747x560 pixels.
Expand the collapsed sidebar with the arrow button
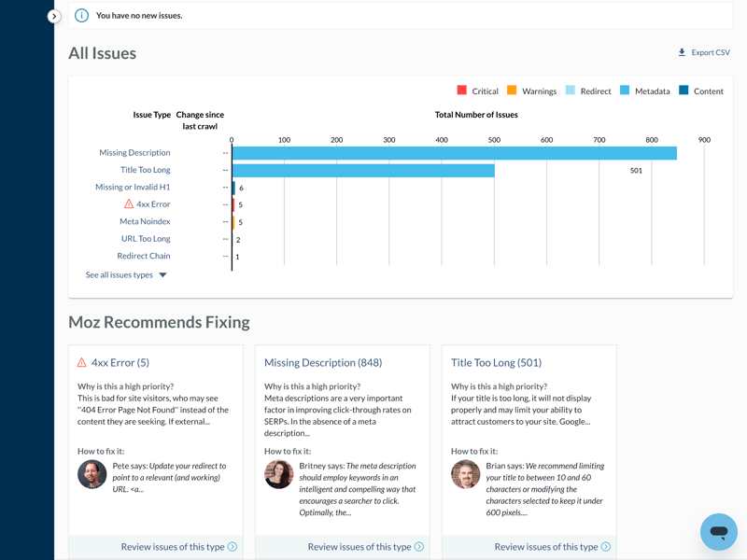point(54,16)
